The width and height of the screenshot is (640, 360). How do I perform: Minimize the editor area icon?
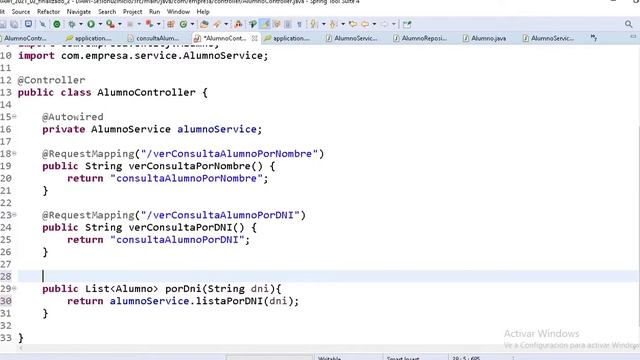pos(633,37)
